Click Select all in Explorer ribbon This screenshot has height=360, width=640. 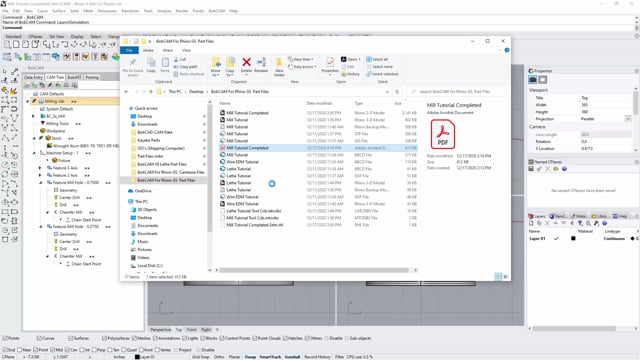click(x=377, y=59)
